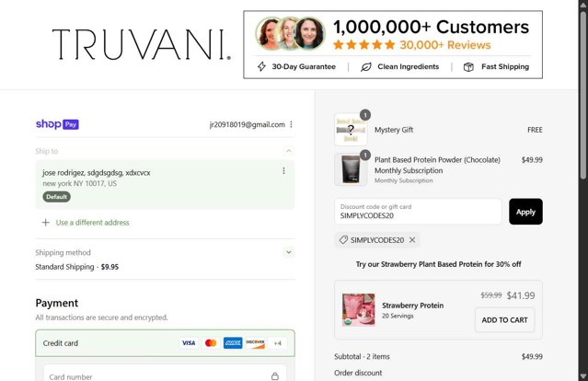The image size is (588, 381).
Task: Click the plus icon for a different address
Action: click(45, 223)
